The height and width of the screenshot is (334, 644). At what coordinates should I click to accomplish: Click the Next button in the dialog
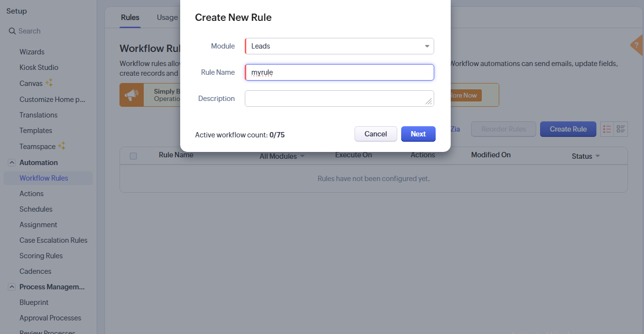(418, 134)
